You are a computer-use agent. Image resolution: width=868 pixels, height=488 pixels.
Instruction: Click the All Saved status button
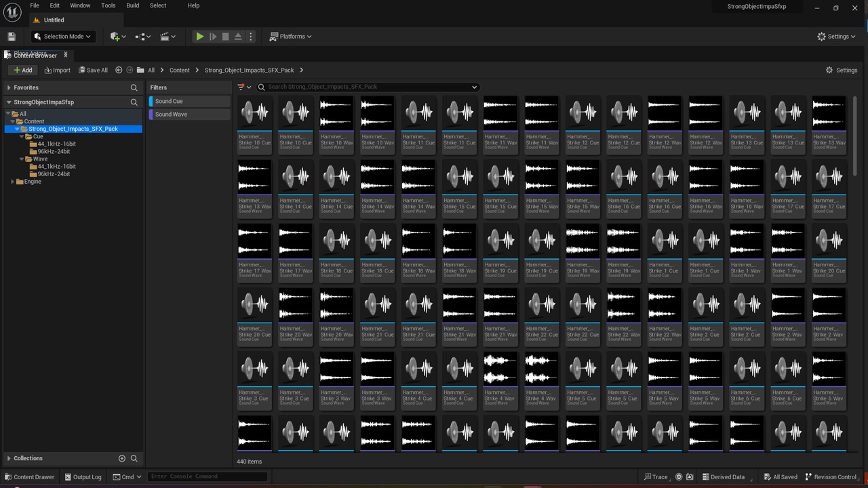click(x=780, y=476)
